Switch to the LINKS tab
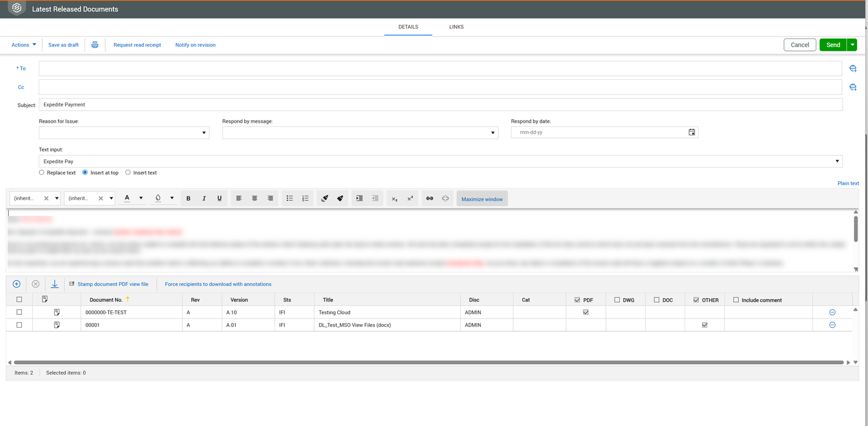This screenshot has width=868, height=426. [456, 27]
